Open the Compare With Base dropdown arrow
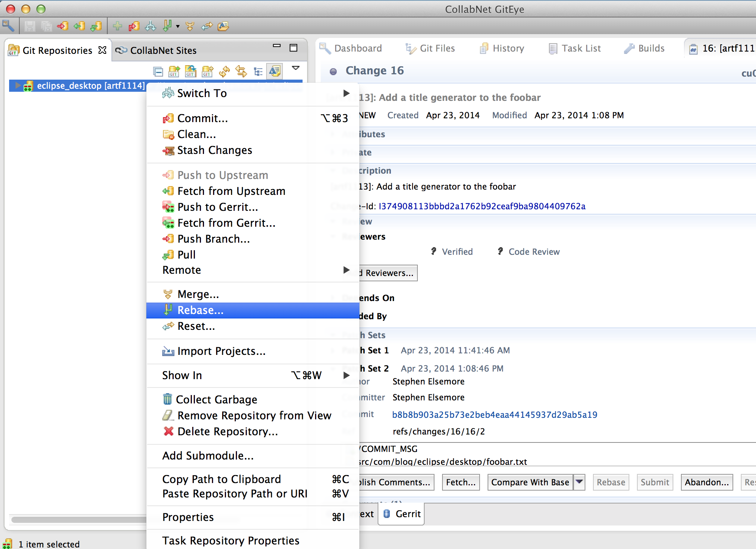 tap(579, 482)
